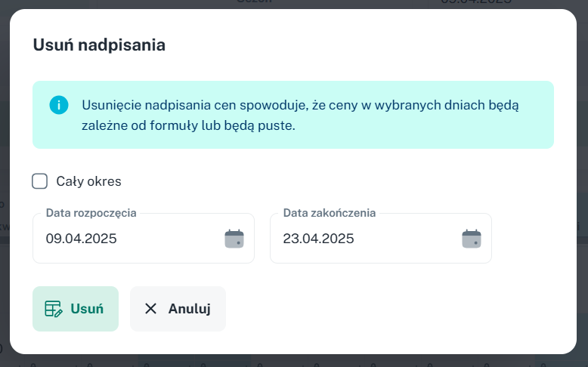Select the 23.04.2025 end date value
The image size is (588, 367).
pos(318,239)
